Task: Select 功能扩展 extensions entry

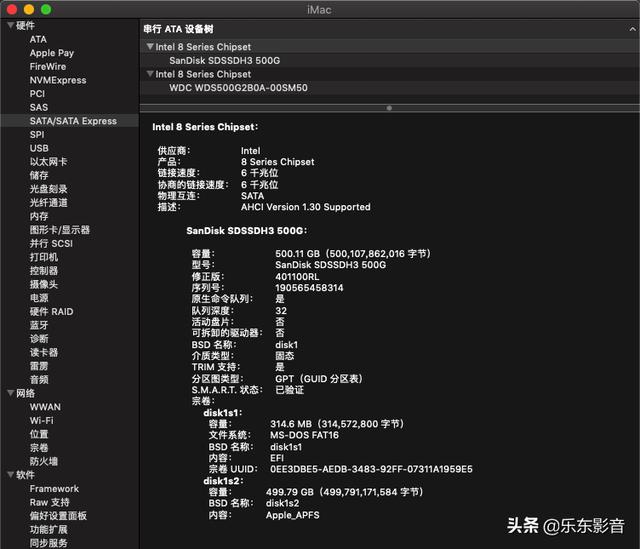Action: click(x=48, y=529)
